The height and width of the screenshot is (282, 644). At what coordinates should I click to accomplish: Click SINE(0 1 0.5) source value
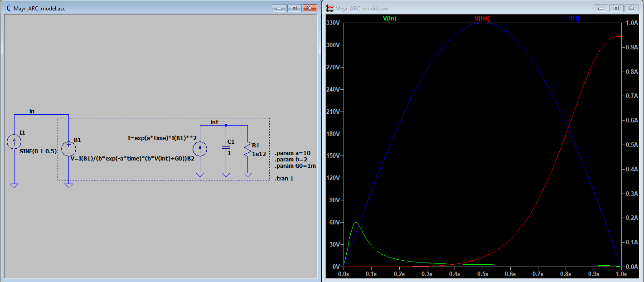[x=39, y=151]
